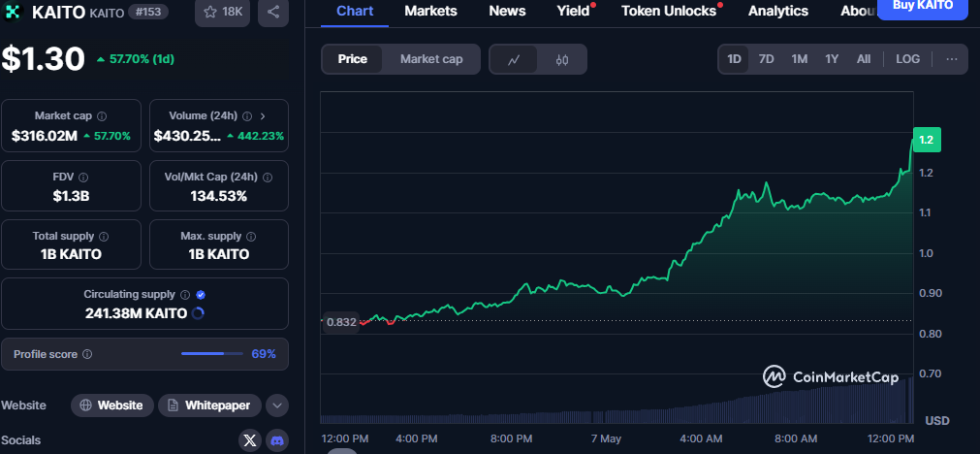980x454 pixels.
Task: Switch to the Chart tab
Action: pyautogui.click(x=355, y=12)
